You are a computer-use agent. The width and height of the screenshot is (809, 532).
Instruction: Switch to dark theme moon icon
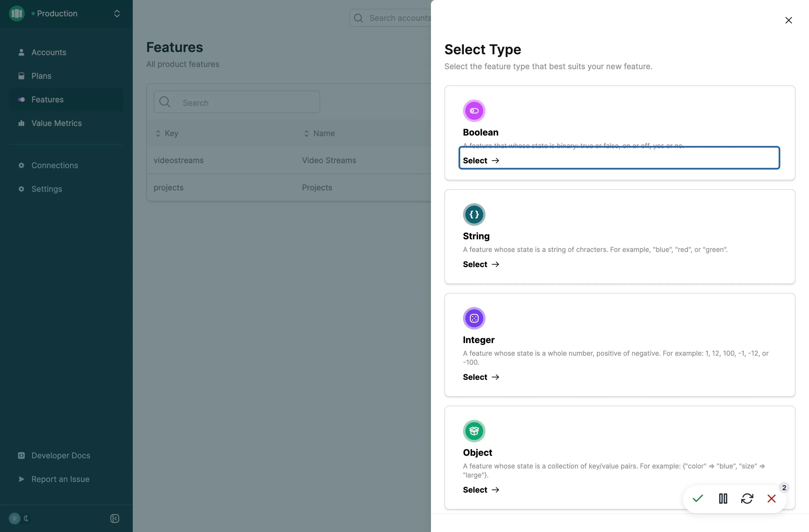click(x=26, y=519)
